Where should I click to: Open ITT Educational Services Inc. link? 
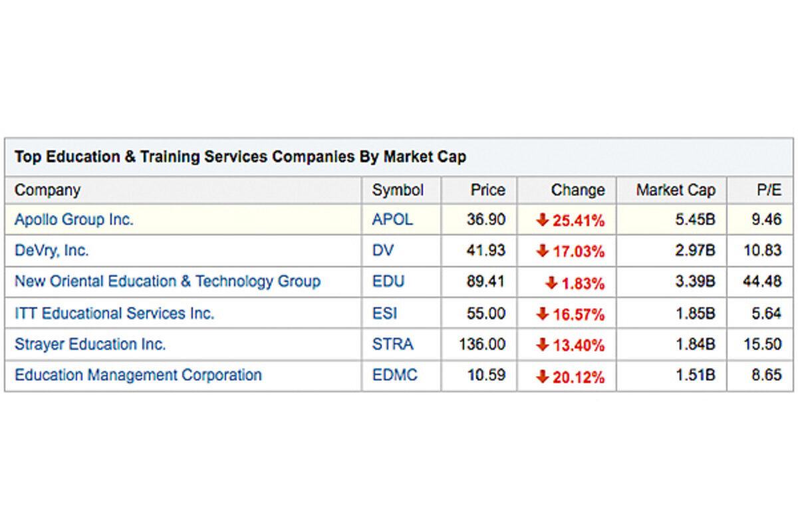pos(114,313)
